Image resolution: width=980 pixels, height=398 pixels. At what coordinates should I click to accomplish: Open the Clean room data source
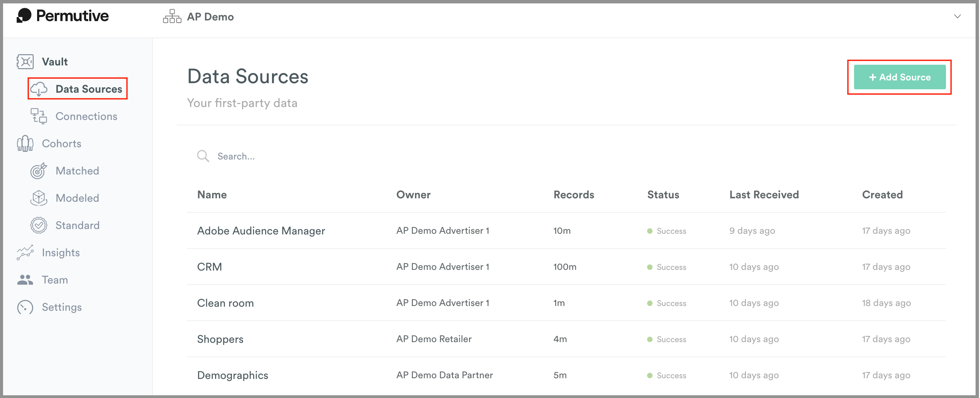coord(225,303)
